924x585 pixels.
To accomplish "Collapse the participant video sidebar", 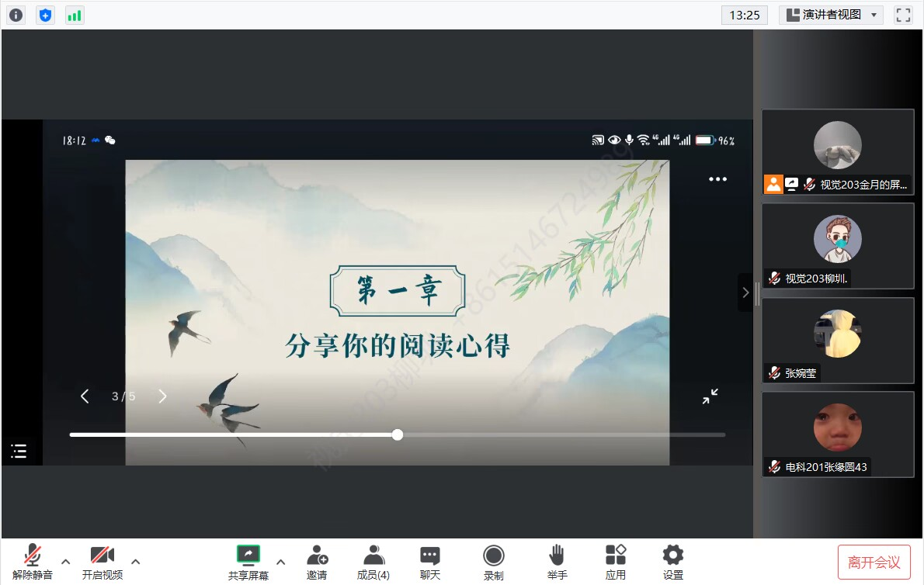I will click(x=745, y=292).
